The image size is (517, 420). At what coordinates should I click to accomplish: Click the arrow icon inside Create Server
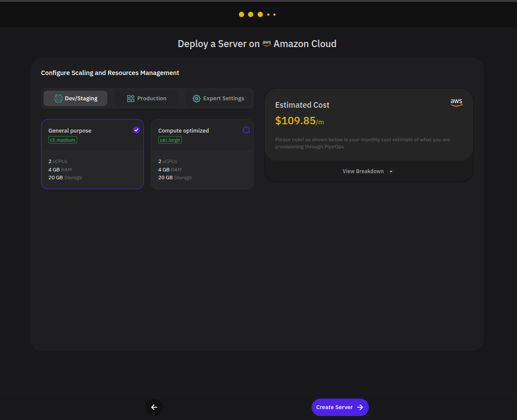[x=360, y=407]
